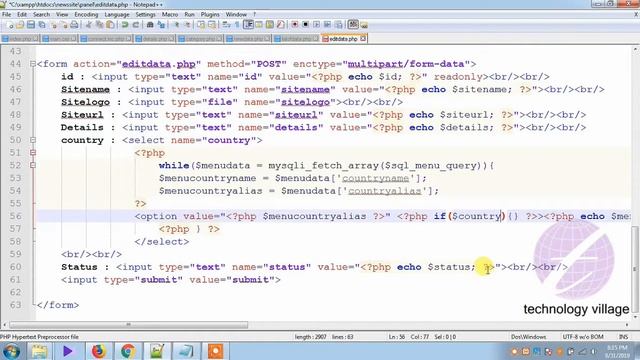Click line number 60 in the margin
640x360 pixels.
coord(15,267)
